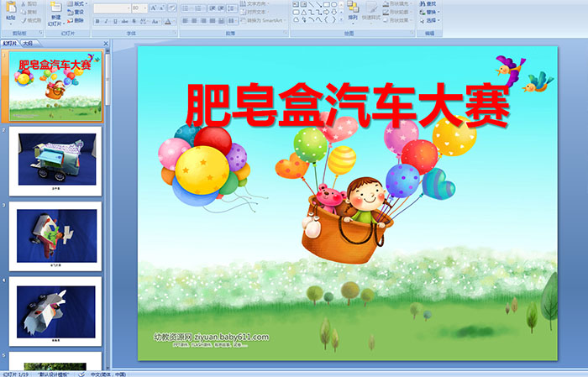This screenshot has height=377, width=588.
Task: Close the slides thumbnail pane
Action: tap(105, 44)
